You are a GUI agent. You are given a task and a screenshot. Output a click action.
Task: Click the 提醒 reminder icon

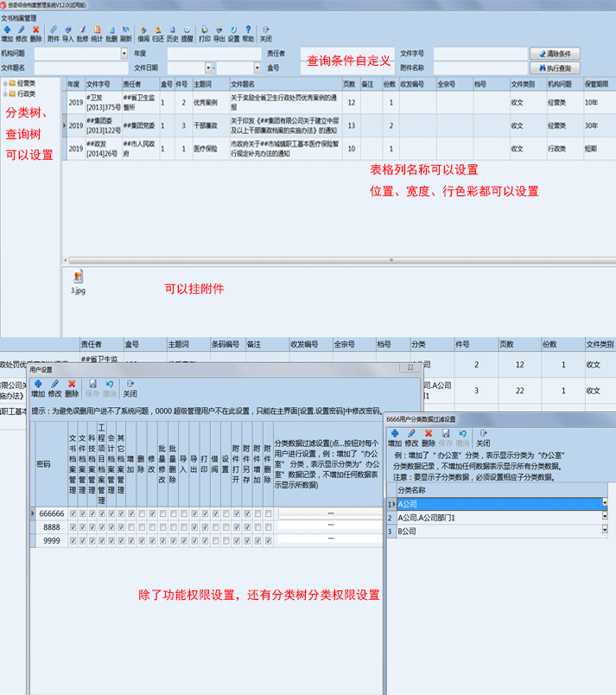(187, 29)
